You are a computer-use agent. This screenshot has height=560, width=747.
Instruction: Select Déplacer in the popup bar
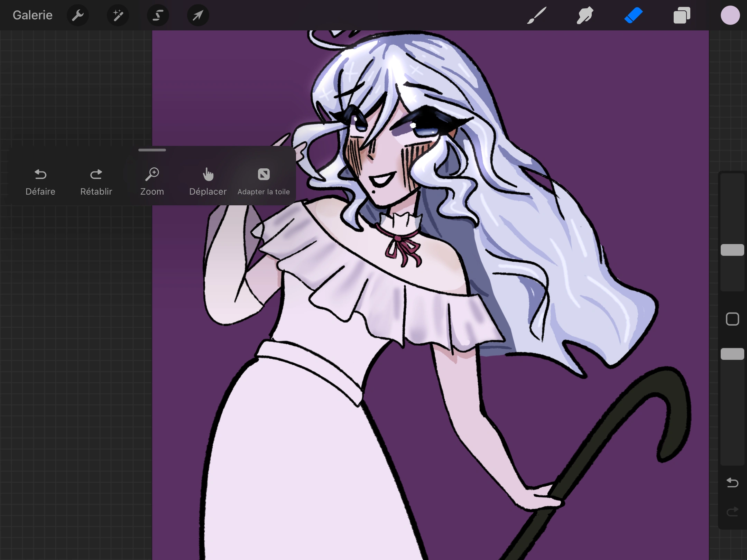[207, 181]
